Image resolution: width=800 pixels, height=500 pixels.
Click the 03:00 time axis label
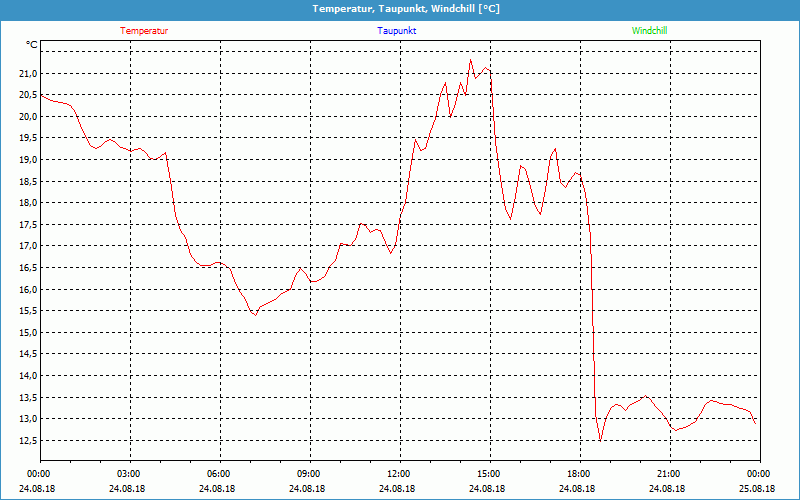pos(129,474)
